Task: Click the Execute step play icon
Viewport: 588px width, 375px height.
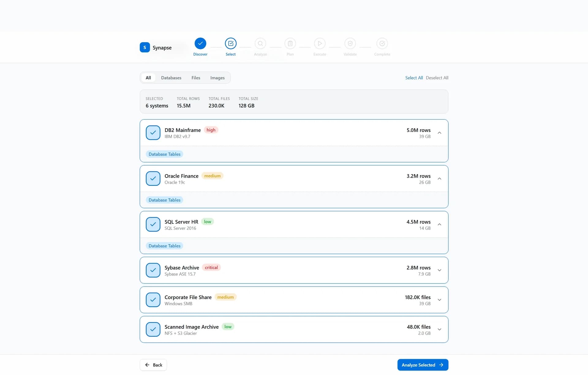Action: (320, 43)
